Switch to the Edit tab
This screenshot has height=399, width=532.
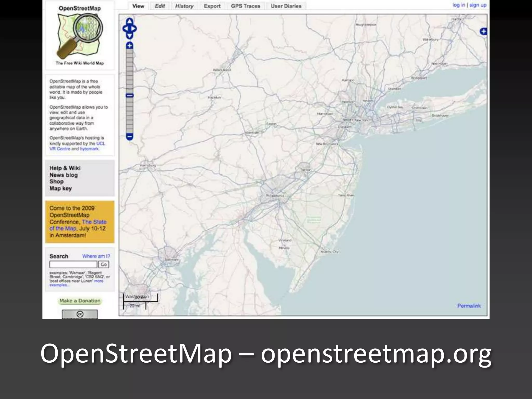(x=160, y=6)
